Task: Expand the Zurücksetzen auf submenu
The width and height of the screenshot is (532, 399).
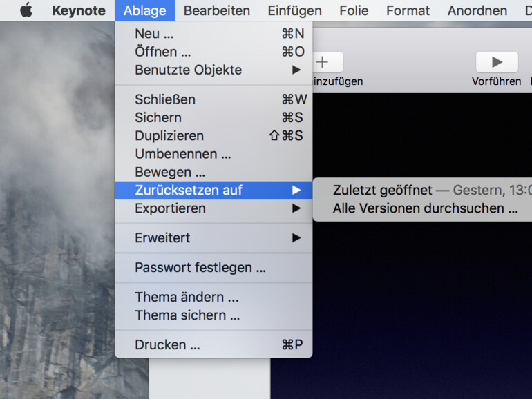Action: [x=213, y=190]
